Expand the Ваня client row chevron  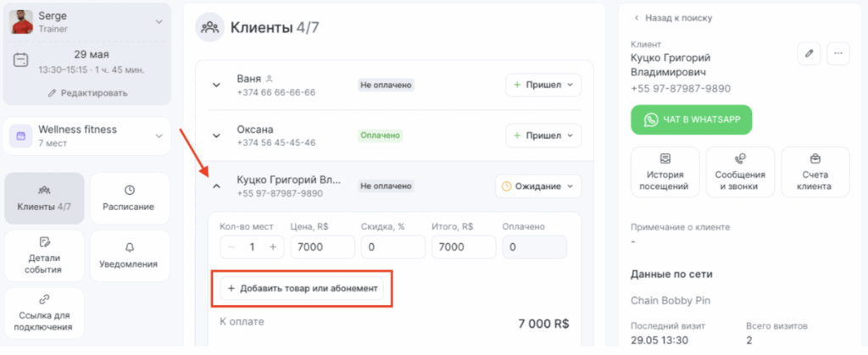[216, 86]
